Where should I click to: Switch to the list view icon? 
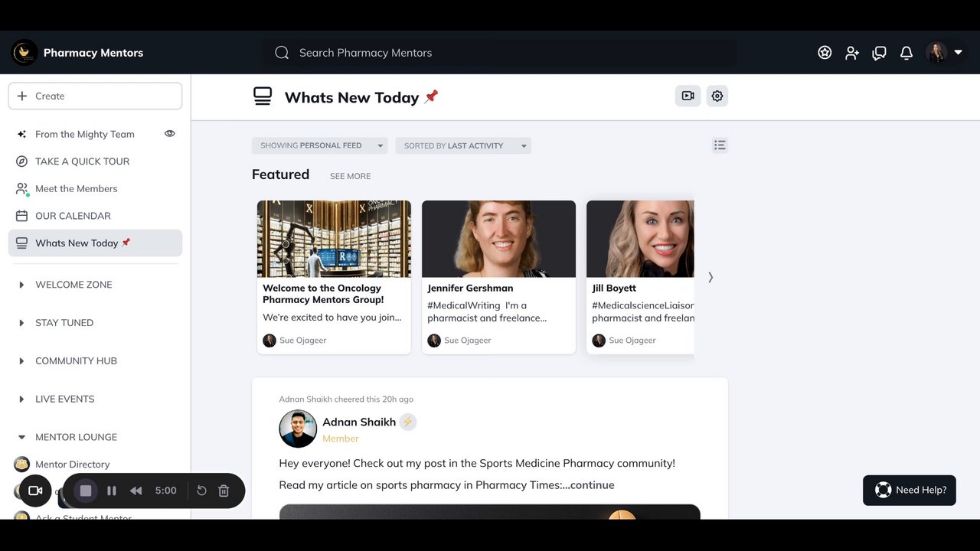(720, 145)
